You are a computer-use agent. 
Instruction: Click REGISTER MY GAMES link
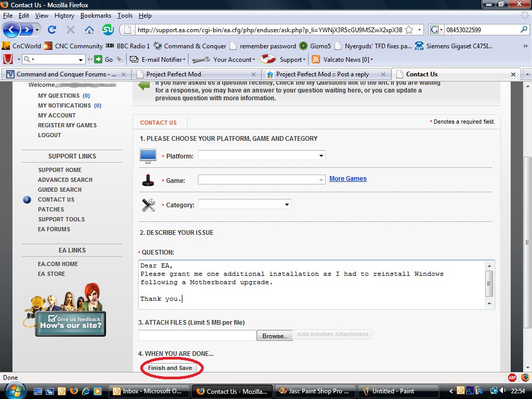[x=67, y=125]
